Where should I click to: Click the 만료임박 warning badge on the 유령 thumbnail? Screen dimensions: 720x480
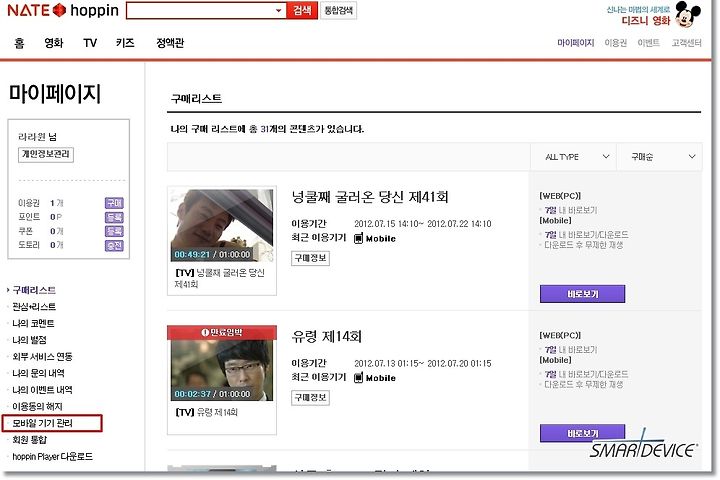222,332
